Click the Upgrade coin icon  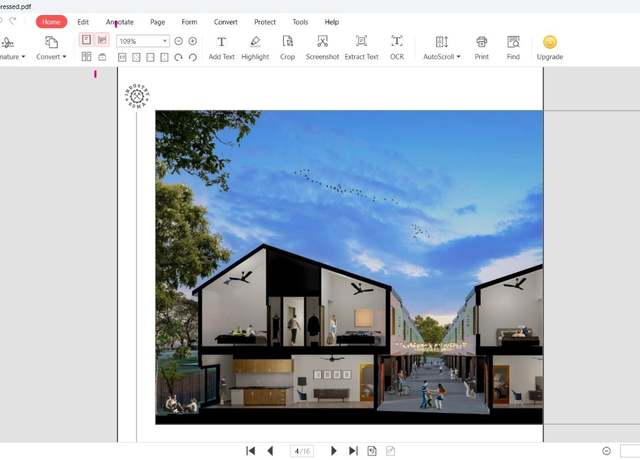pyautogui.click(x=550, y=42)
